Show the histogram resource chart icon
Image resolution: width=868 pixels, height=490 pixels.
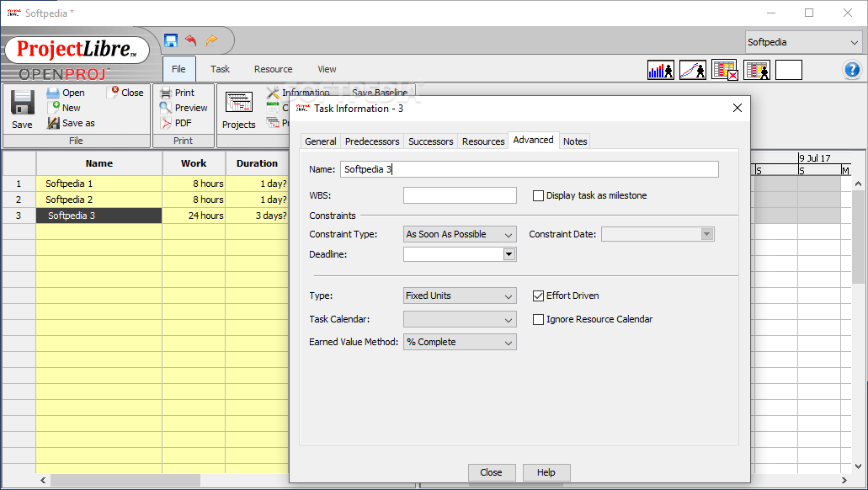[x=660, y=71]
